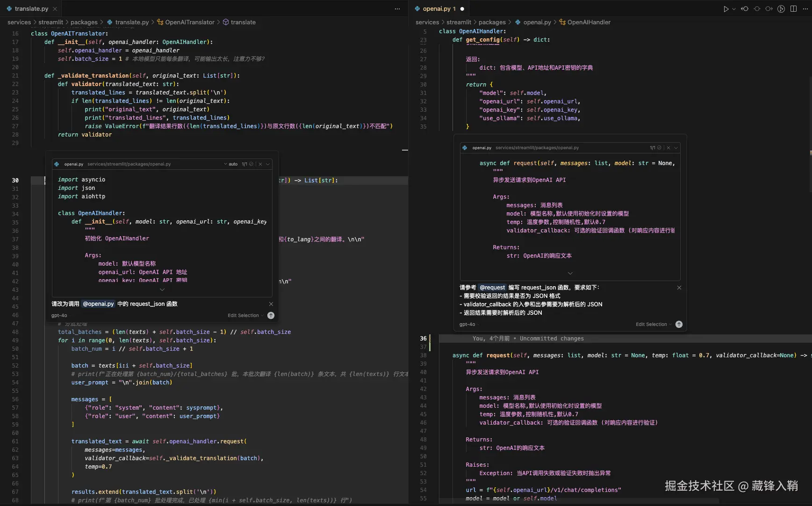Screen dimensions: 812x506
Task: Click the sticky 'class OpenAITranslator:' line
Action: point(69,34)
